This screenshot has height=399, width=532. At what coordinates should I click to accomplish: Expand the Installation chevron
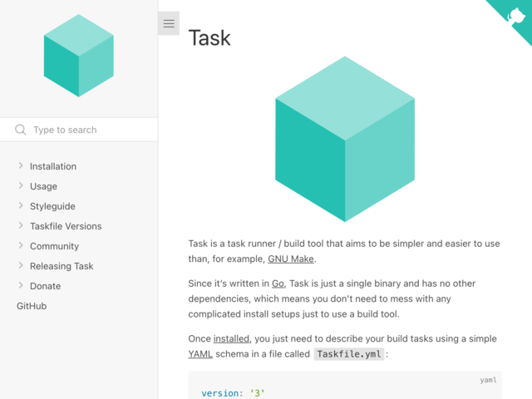pyautogui.click(x=21, y=165)
